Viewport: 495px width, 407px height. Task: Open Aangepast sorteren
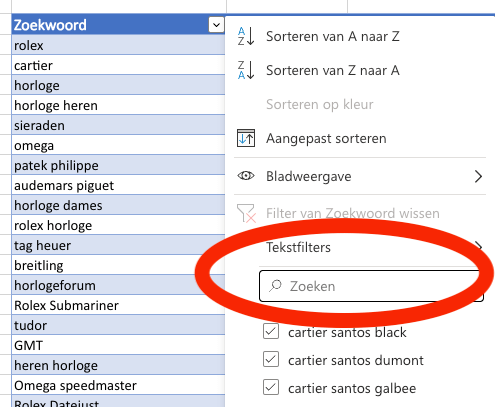coord(326,138)
